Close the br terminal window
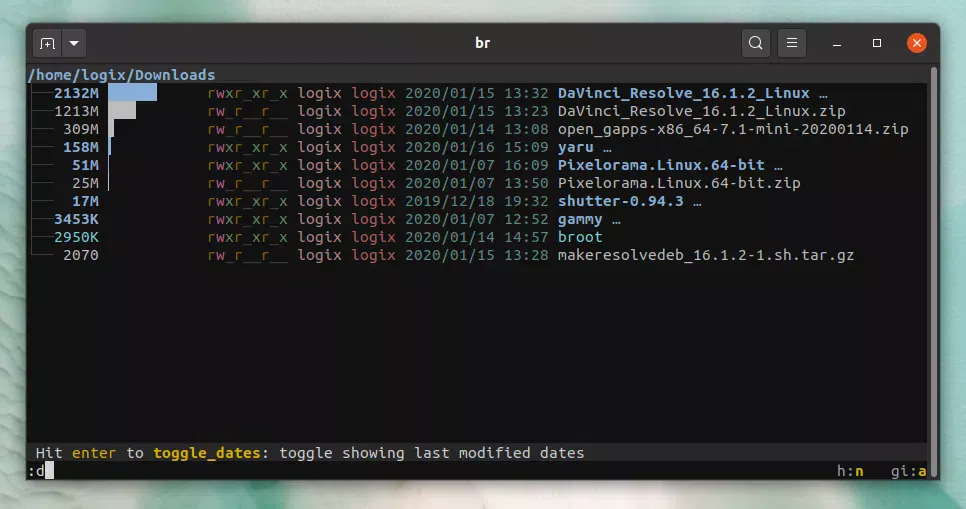Screen dimensions: 966x509 (917, 43)
